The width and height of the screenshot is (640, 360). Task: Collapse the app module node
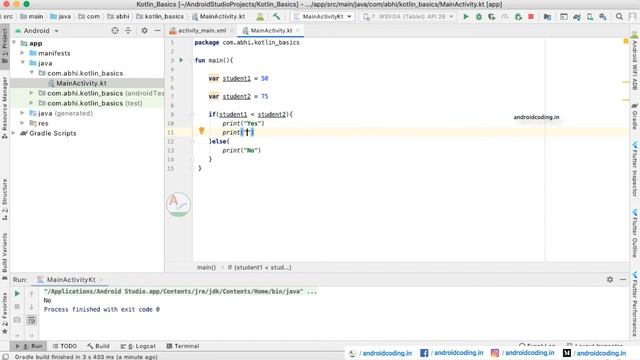coord(14,43)
